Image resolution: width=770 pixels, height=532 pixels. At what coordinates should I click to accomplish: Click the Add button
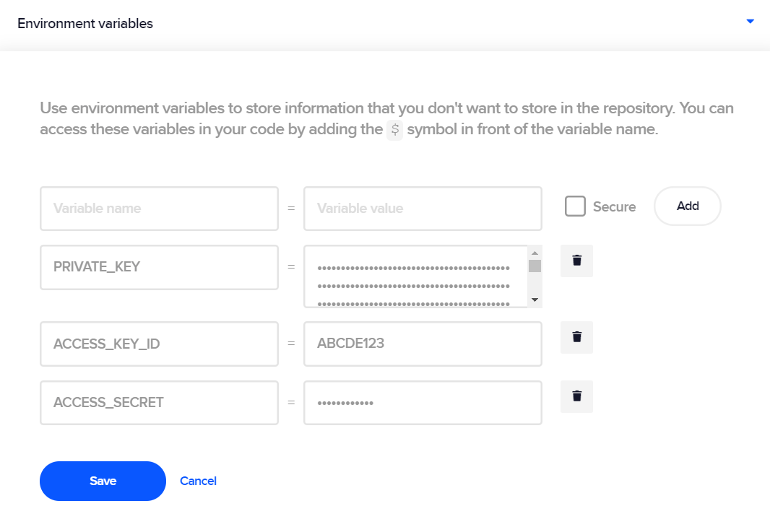pos(688,206)
